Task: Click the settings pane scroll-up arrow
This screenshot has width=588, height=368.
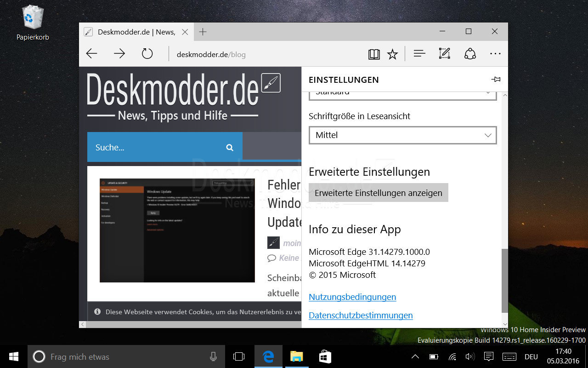Action: coord(505,95)
